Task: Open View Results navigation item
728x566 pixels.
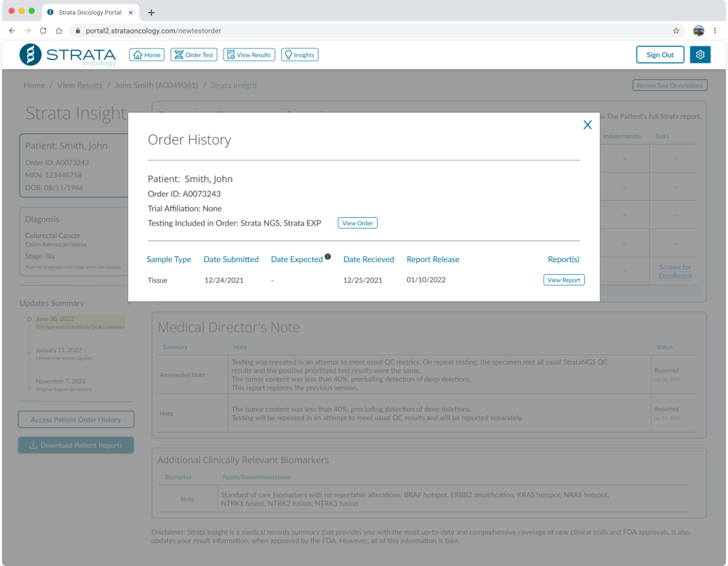Action: (x=248, y=55)
